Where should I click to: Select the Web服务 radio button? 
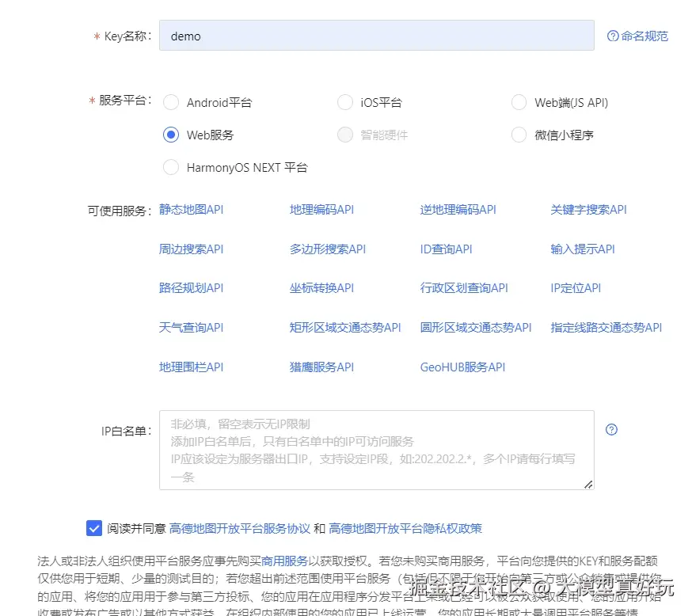click(171, 135)
